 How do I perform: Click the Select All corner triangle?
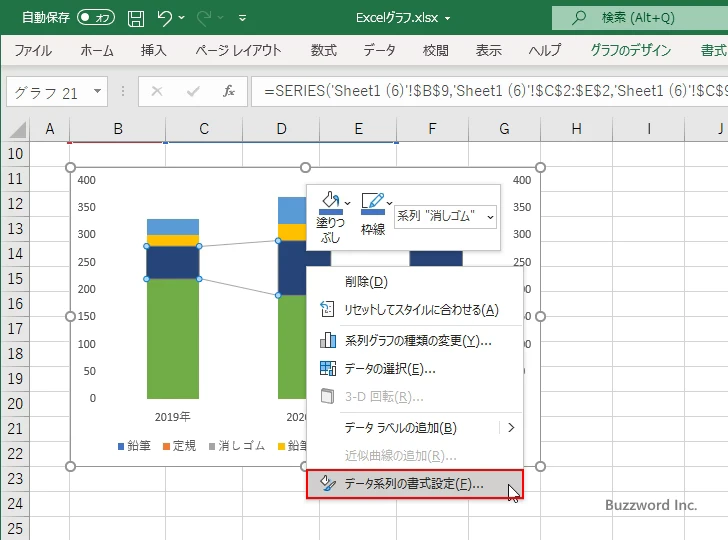[18, 130]
